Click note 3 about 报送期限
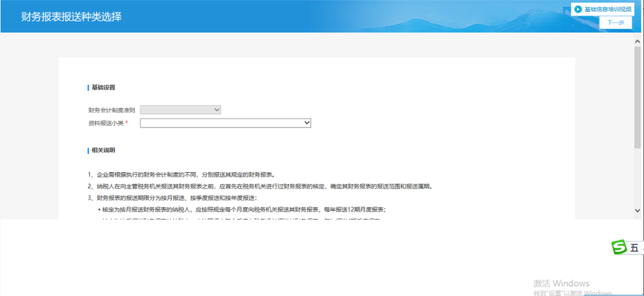This screenshot has width=644, height=296. [x=172, y=198]
